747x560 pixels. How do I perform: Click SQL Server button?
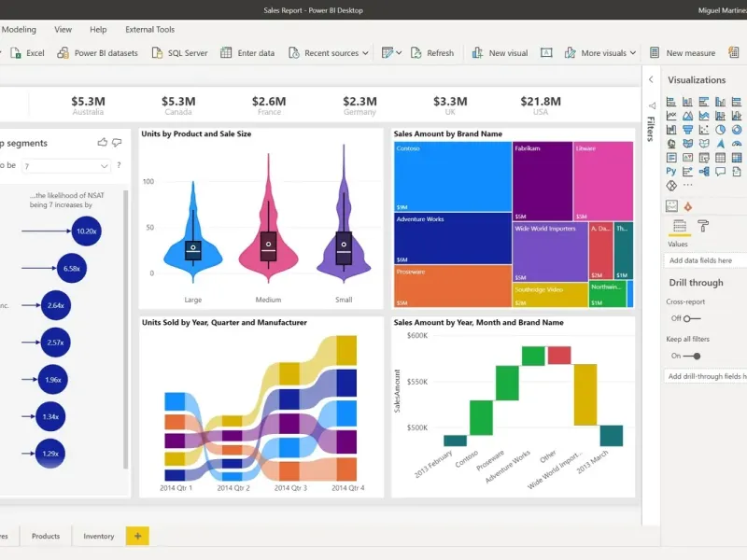point(179,53)
